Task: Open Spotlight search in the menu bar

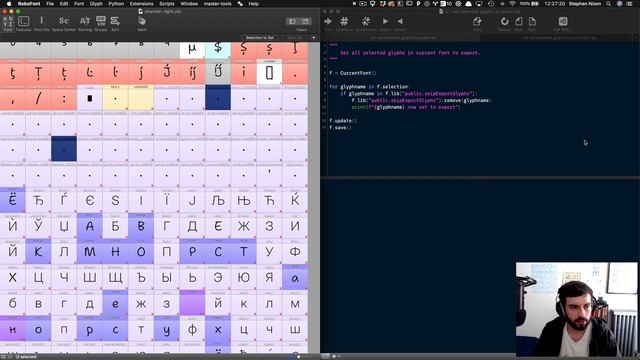Action: (x=609, y=4)
